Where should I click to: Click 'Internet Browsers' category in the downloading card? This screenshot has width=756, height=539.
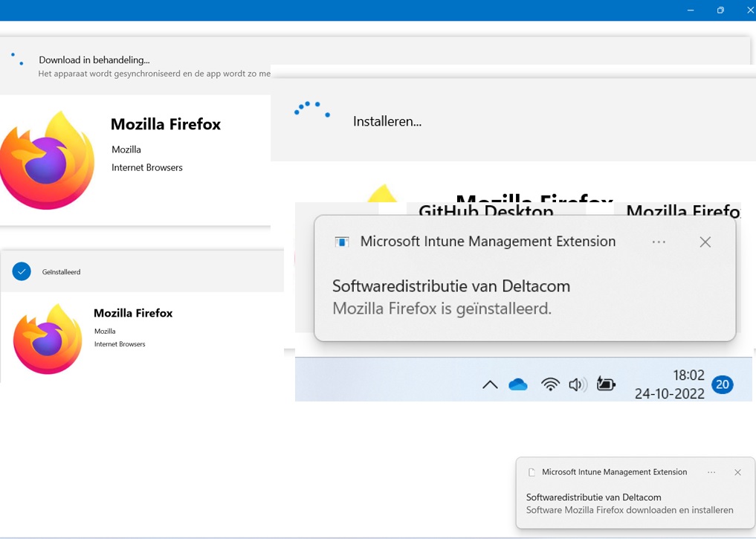coord(147,168)
